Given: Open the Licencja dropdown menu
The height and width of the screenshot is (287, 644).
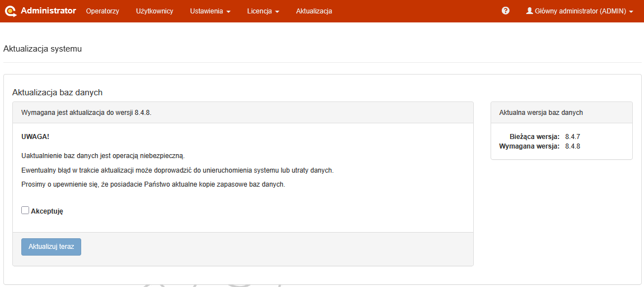Looking at the screenshot, I should coord(263,11).
